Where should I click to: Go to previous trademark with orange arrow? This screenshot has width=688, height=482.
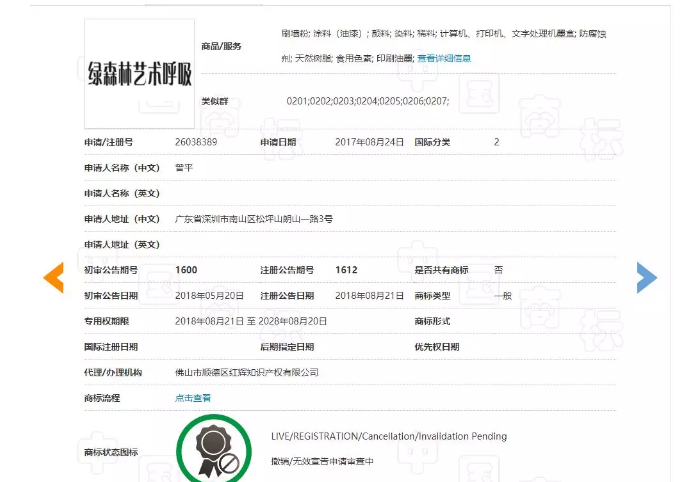54,277
